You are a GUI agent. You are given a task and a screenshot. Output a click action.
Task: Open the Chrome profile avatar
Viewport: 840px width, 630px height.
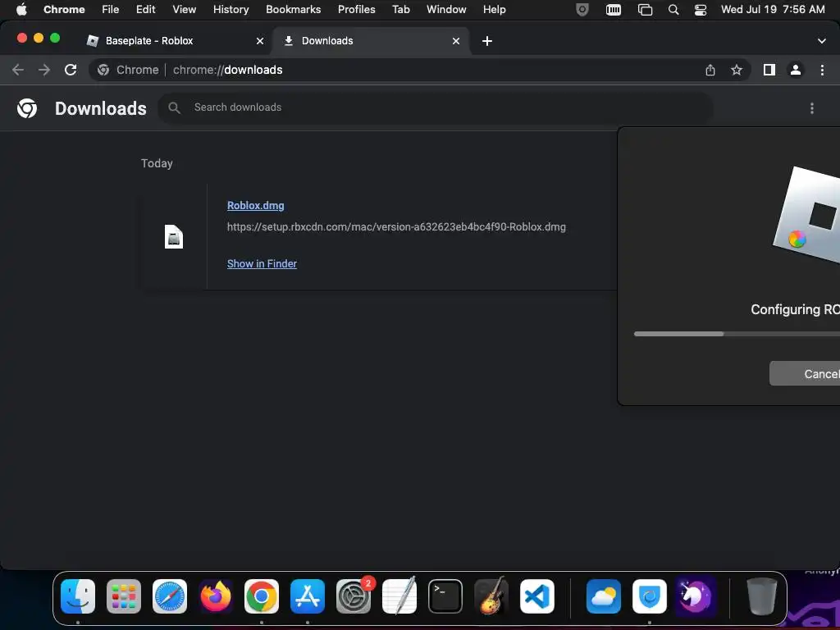[796, 70]
